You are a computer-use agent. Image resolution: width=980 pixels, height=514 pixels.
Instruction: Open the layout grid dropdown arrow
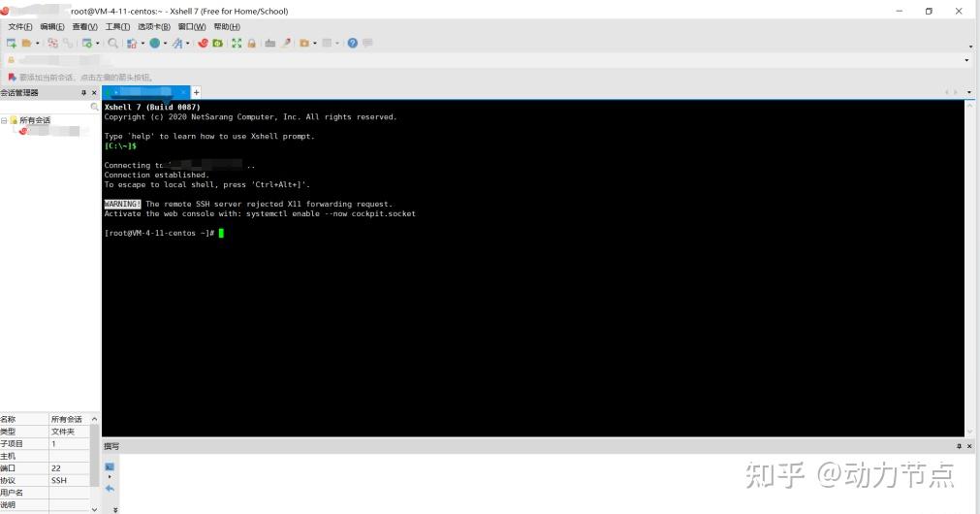point(337,43)
